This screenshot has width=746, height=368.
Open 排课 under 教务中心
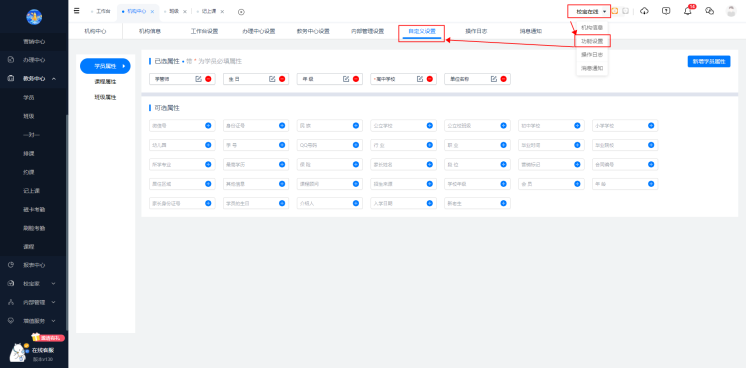pos(29,153)
